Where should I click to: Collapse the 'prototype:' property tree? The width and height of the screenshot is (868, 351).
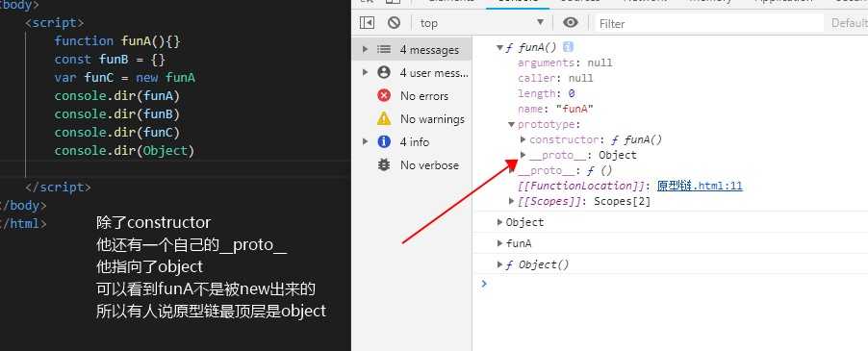512,124
